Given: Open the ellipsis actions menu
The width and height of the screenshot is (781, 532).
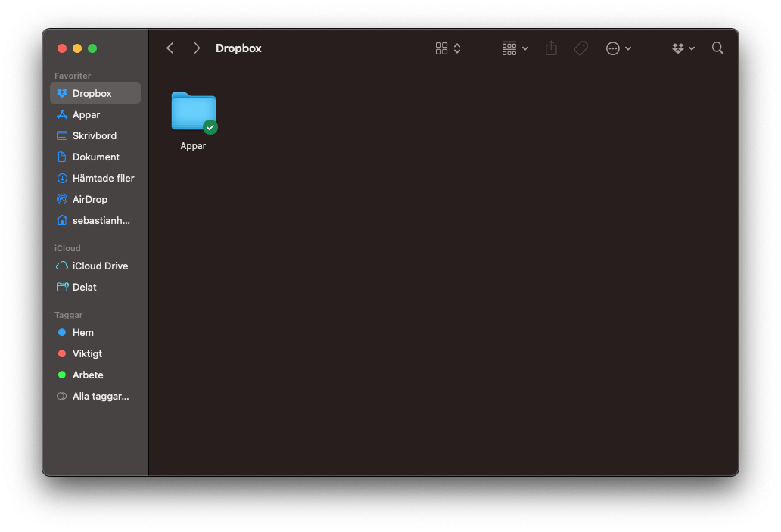Looking at the screenshot, I should [618, 48].
